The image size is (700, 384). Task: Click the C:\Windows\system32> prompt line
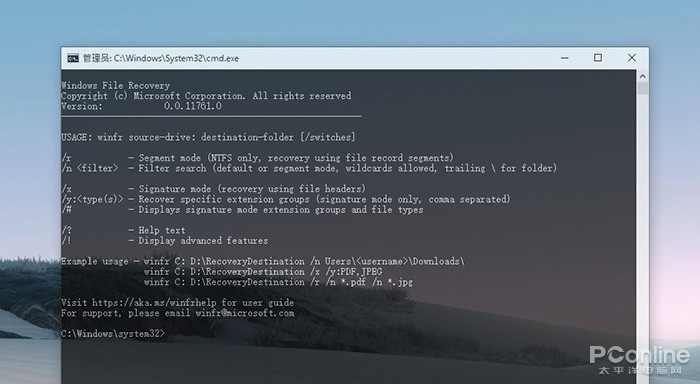[113, 334]
